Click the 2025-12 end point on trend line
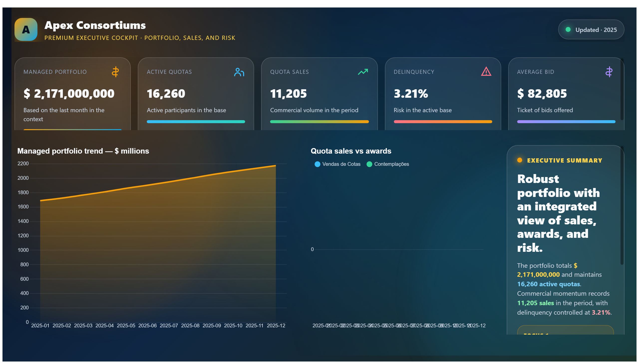The height and width of the screenshot is (364, 639). point(275,166)
